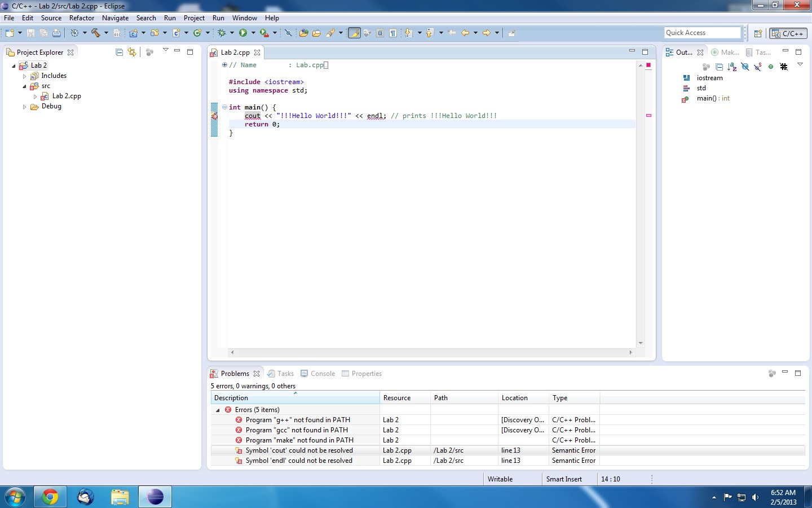Viewport: 812px width, 508px height.
Task: Collapse the Errors group in Problems
Action: pos(218,410)
